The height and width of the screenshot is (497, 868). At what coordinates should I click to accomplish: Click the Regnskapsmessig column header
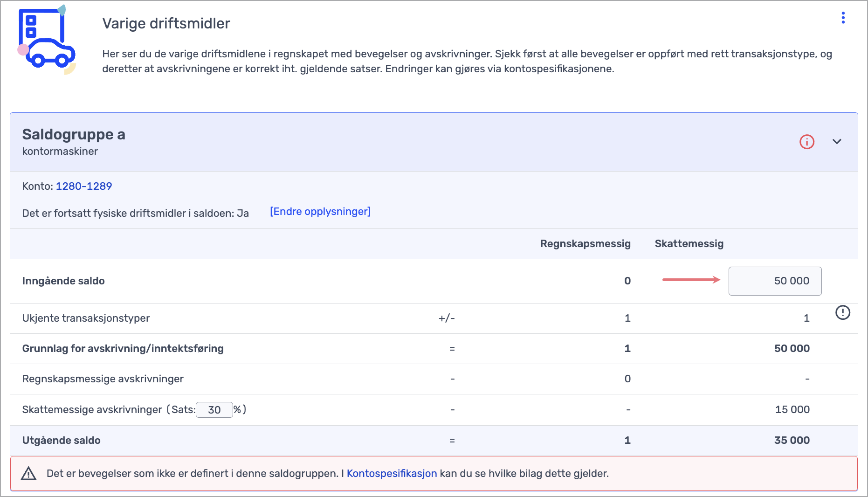585,244
